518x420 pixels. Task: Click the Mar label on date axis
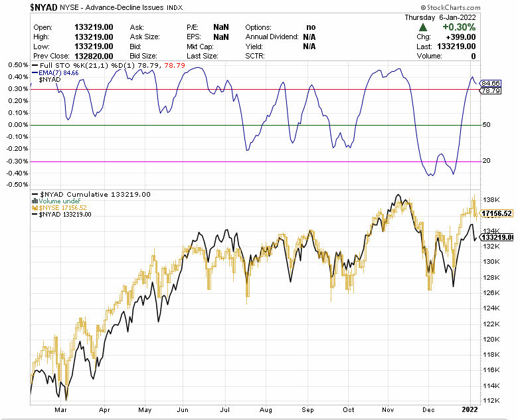62,411
